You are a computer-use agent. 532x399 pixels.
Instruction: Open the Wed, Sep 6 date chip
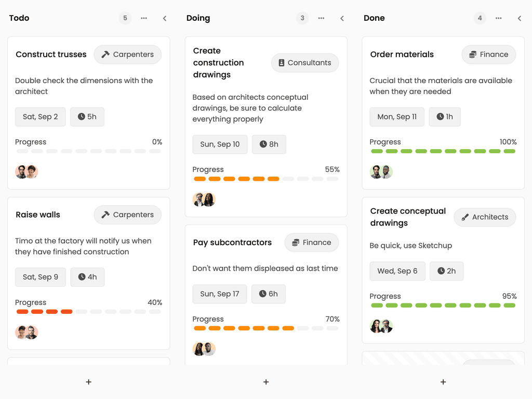(397, 271)
